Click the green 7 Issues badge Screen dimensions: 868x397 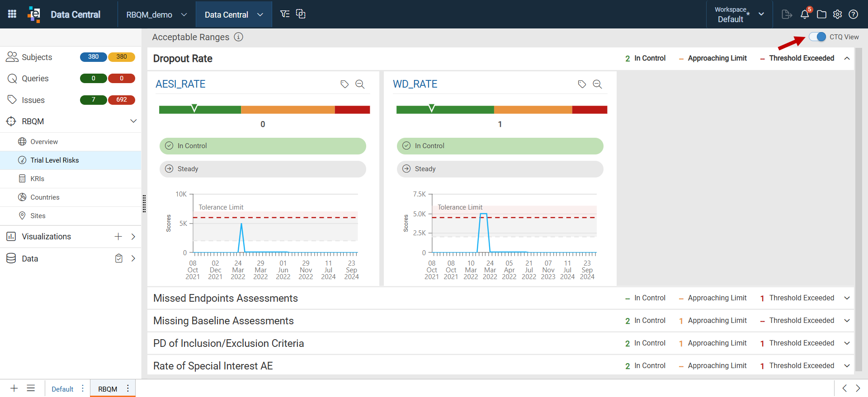pos(93,100)
